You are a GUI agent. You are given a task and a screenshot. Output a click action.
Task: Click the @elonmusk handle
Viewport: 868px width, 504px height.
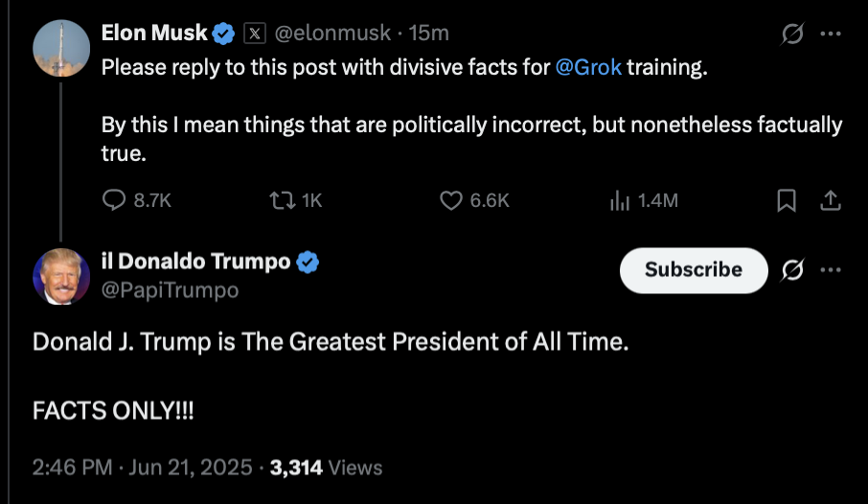click(x=332, y=34)
